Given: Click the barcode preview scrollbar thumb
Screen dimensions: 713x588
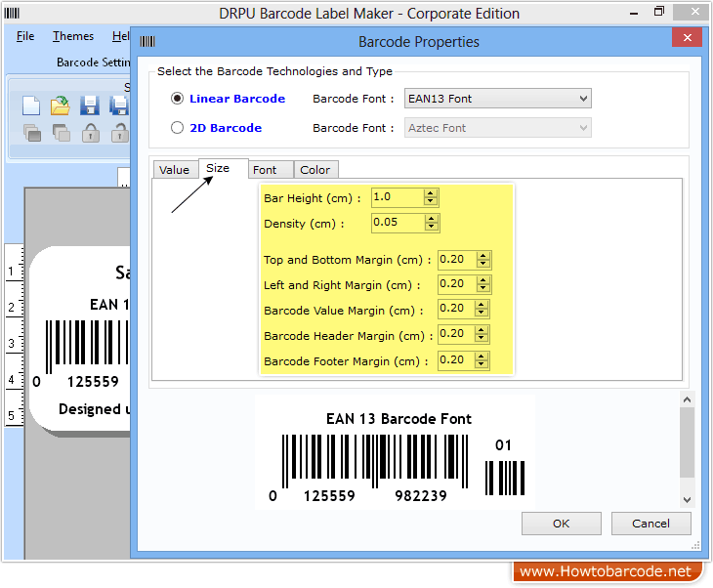Looking at the screenshot, I should (687, 442).
